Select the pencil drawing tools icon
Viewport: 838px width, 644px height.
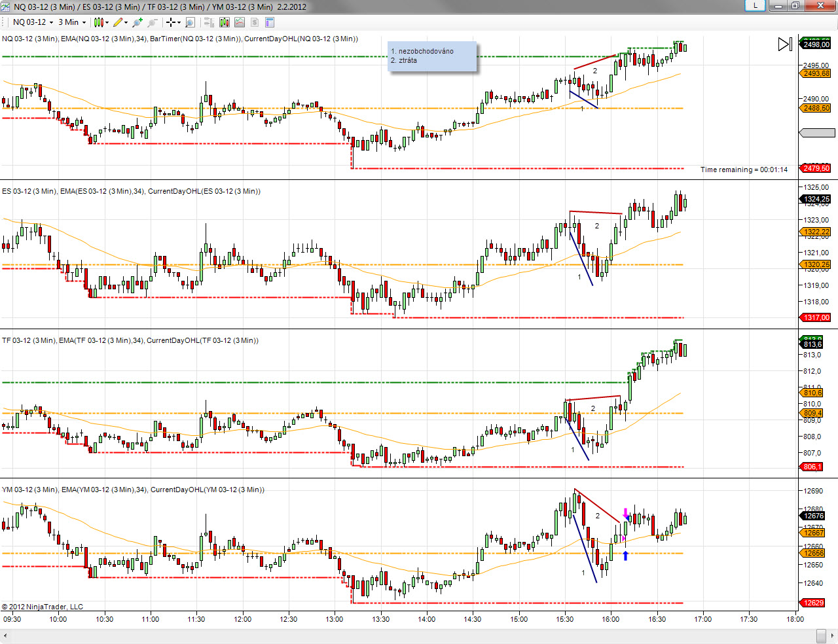click(x=120, y=22)
